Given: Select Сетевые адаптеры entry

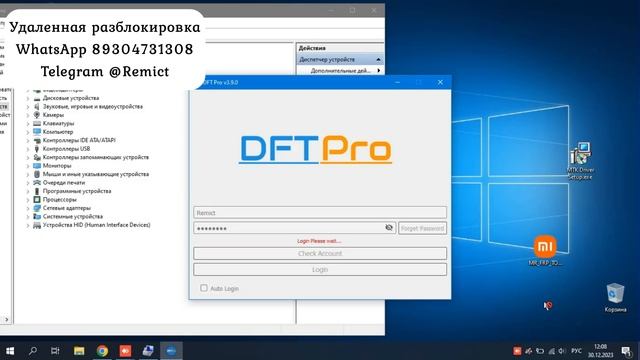Looking at the screenshot, I should coord(67,208).
